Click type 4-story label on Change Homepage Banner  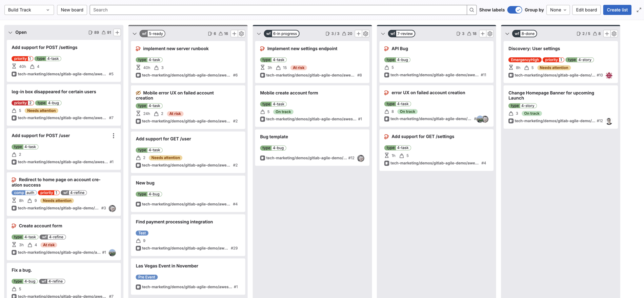point(522,106)
